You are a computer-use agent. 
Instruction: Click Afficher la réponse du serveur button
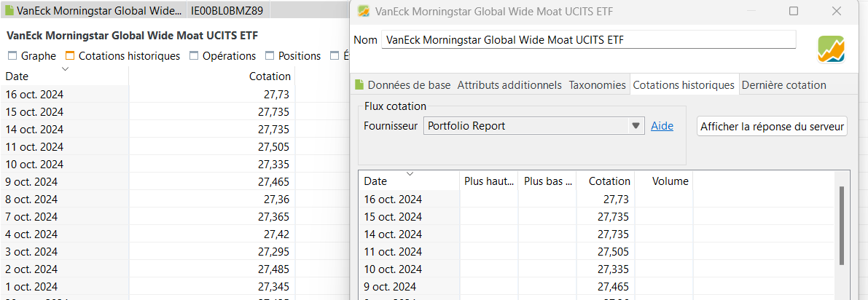click(773, 126)
